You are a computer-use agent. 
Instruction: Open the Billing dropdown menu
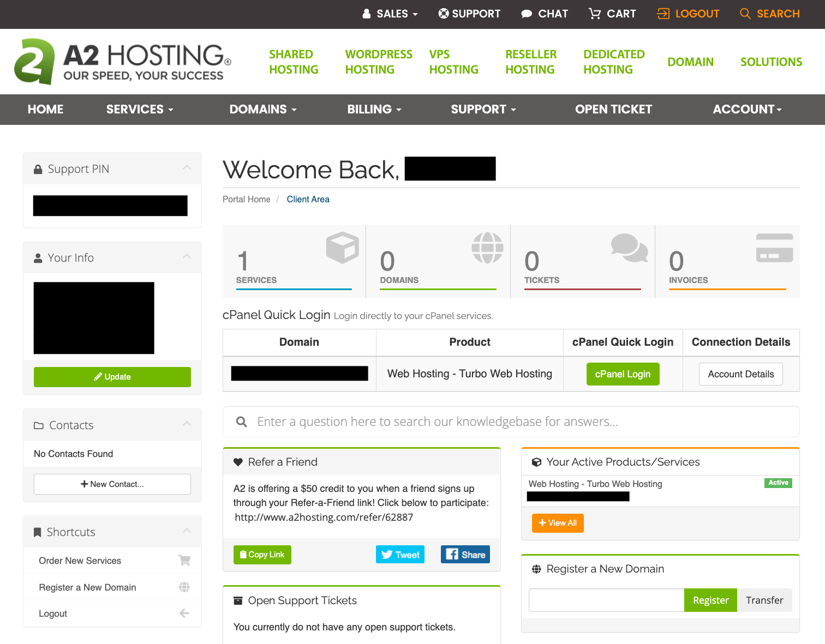374,109
